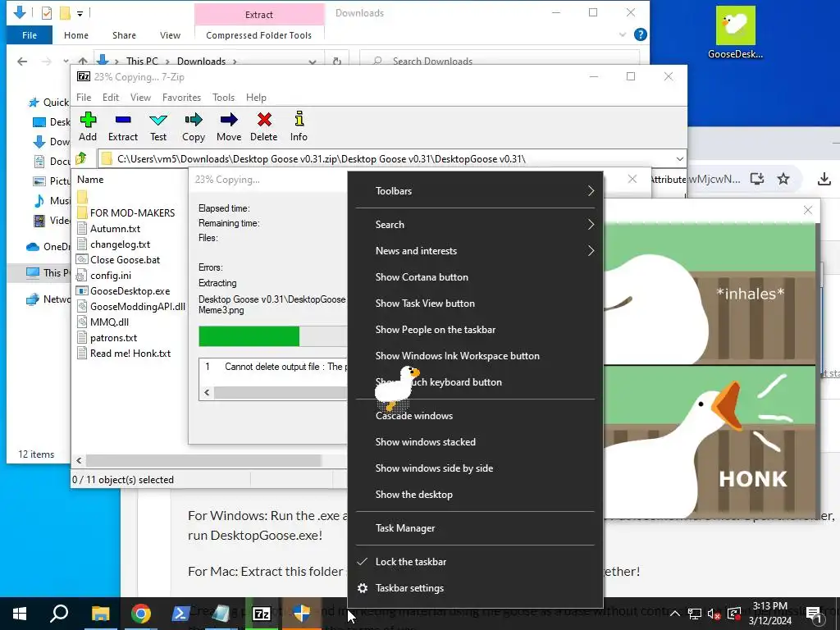The height and width of the screenshot is (630, 840).
Task: Click the Extract icon in 7-Zip toolbar
Action: click(123, 120)
